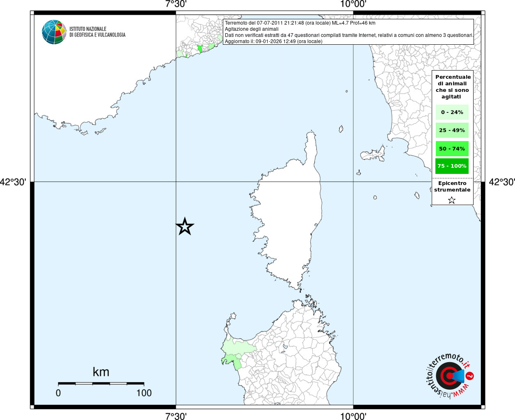Click the Epicentro strumentale legend label
Viewport: 515px width, 420px height.
pos(452,186)
